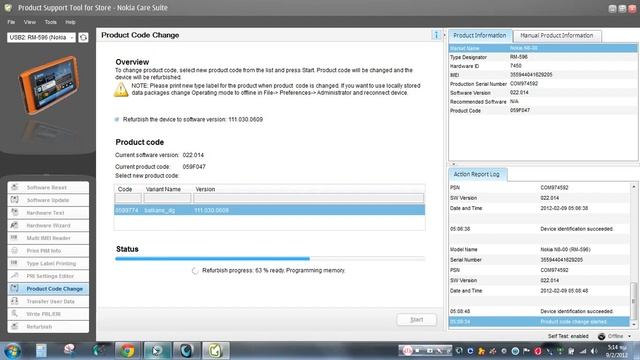The height and width of the screenshot is (360, 640).
Task: Click the spinner beside Refurbish progress text
Action: pyautogui.click(x=195, y=271)
